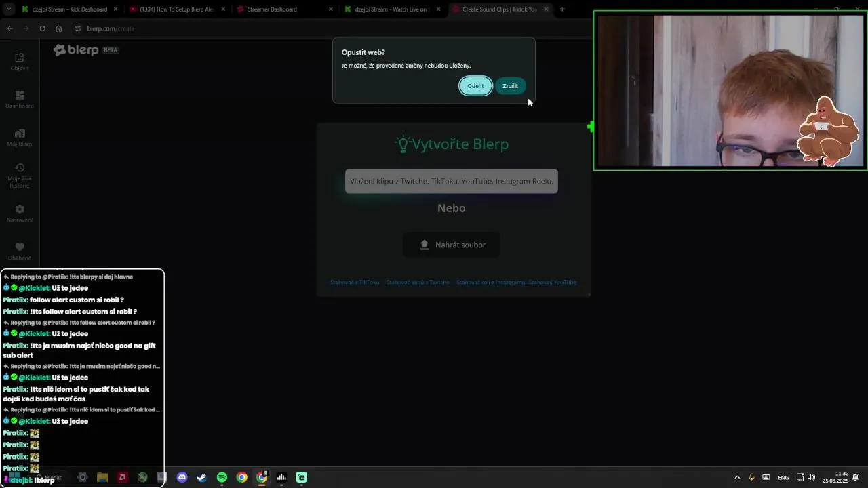Open Dashboard in Blerp sidebar
The image size is (868, 488).
click(20, 100)
